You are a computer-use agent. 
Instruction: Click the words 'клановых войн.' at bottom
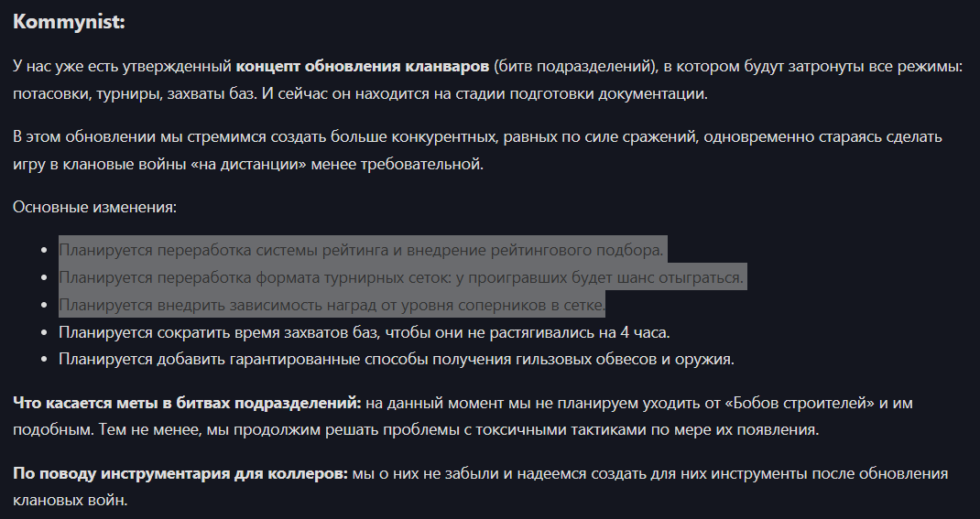[70, 501]
